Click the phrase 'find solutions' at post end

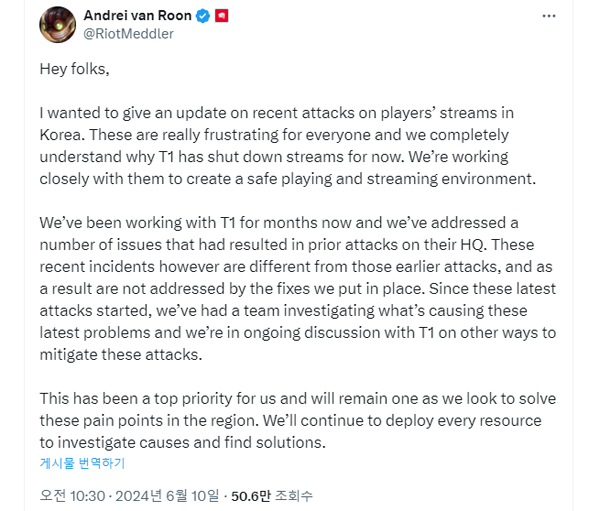[x=279, y=441]
